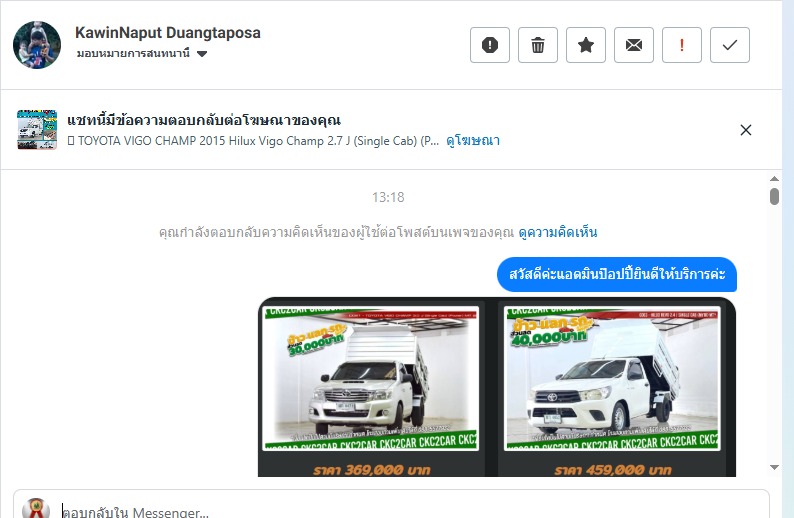The height and width of the screenshot is (518, 794).
Task: Delete conversation using trash icon
Action: (x=538, y=45)
